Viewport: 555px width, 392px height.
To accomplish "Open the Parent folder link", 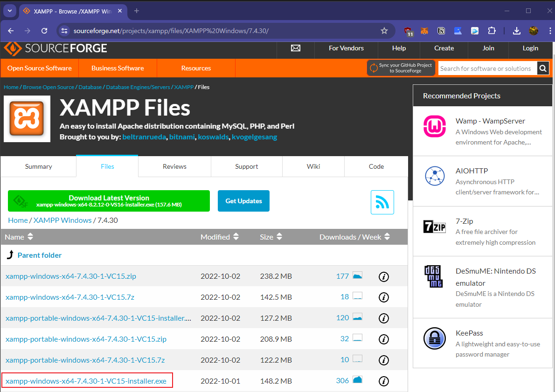I will tap(39, 255).
